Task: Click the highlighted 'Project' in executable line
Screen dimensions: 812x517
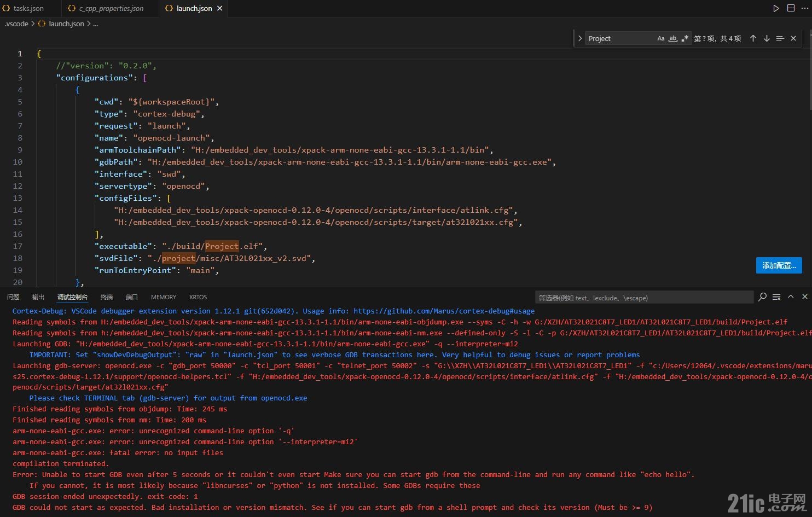Action: 222,246
